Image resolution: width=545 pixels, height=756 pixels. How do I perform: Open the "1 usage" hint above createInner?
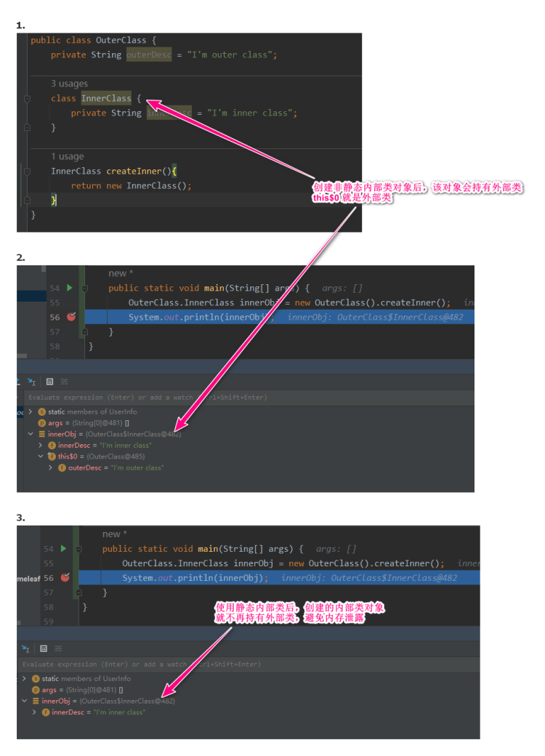pos(68,156)
